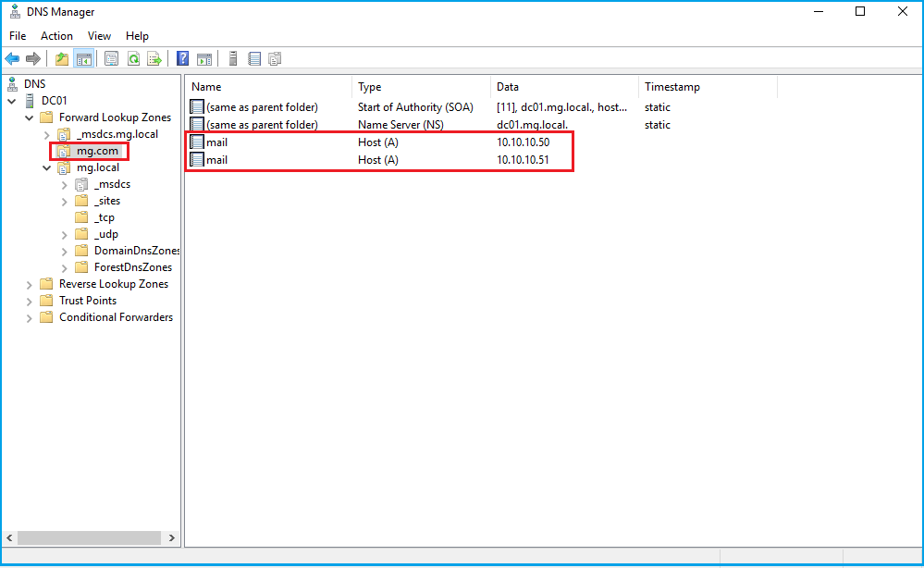The width and height of the screenshot is (924, 568).
Task: Expand the Reverse Lookup Zones node
Action: tap(30, 284)
